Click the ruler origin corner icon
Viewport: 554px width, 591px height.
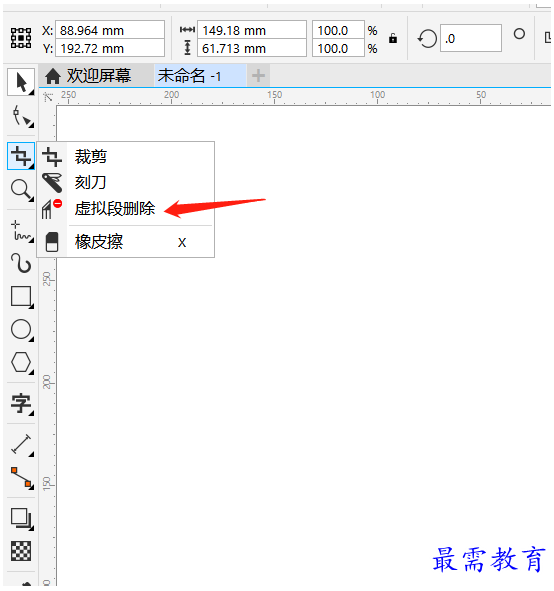pyautogui.click(x=48, y=97)
